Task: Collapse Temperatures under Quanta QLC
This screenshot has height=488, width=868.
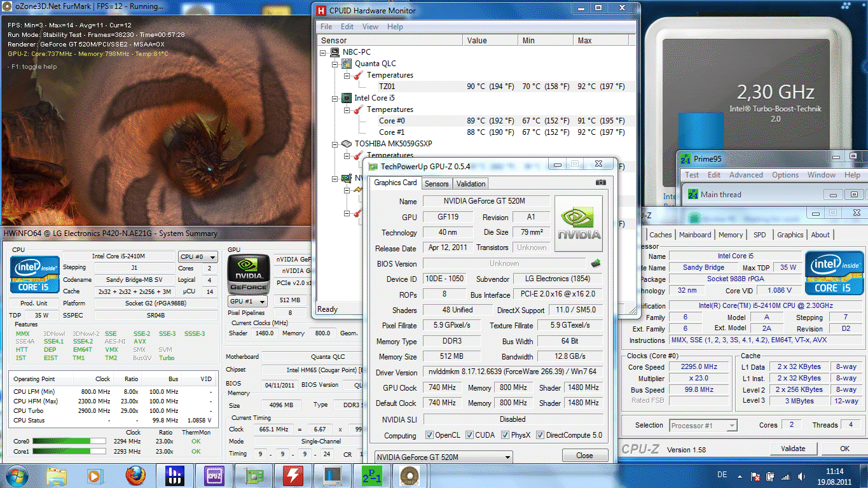Action: 347,75
